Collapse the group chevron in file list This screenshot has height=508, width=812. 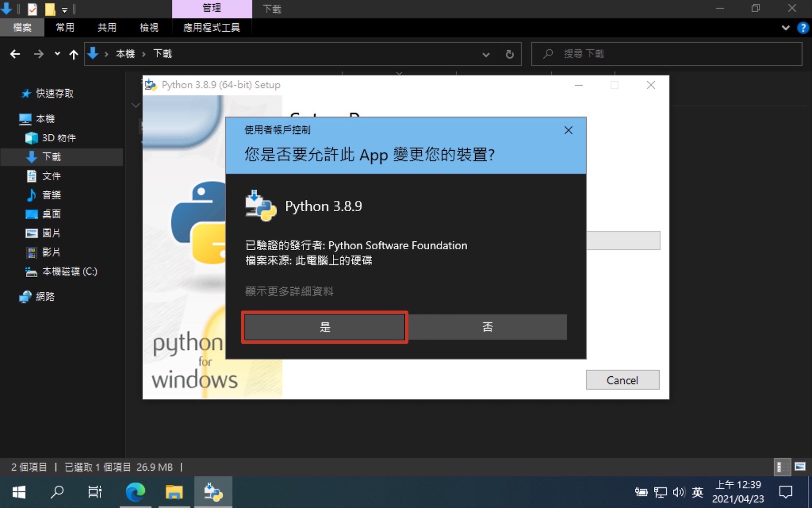pos(135,105)
